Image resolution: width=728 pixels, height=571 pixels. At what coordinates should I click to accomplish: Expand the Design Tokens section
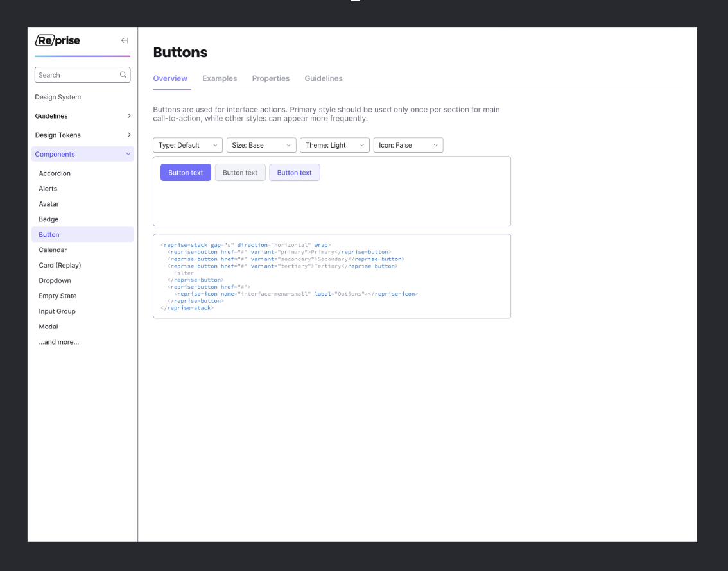tap(83, 135)
